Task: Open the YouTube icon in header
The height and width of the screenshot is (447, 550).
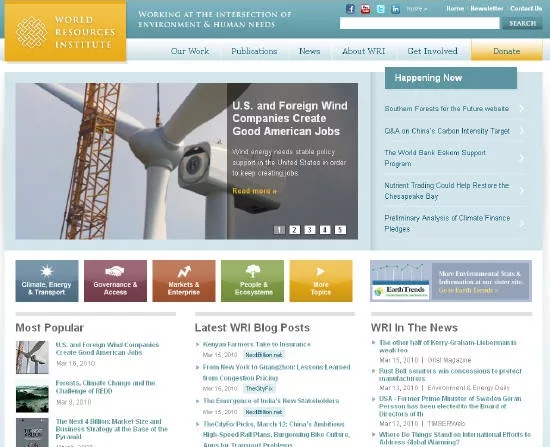Action: pyautogui.click(x=365, y=9)
